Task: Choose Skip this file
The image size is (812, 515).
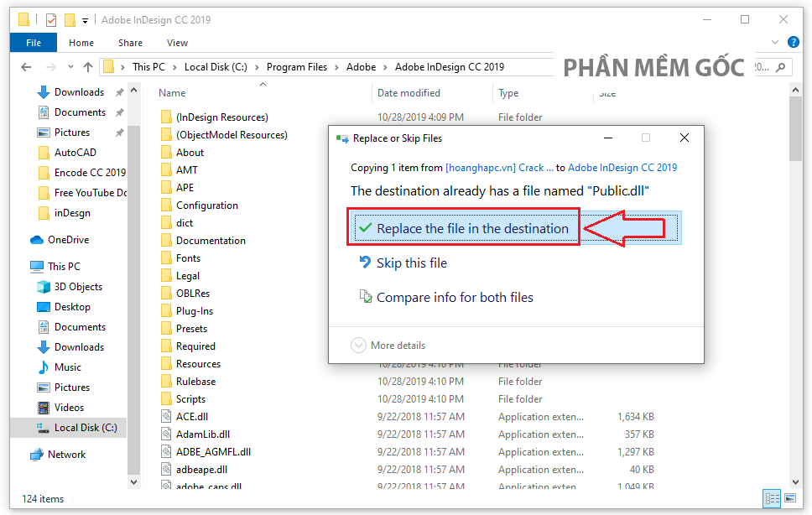Action: (411, 263)
